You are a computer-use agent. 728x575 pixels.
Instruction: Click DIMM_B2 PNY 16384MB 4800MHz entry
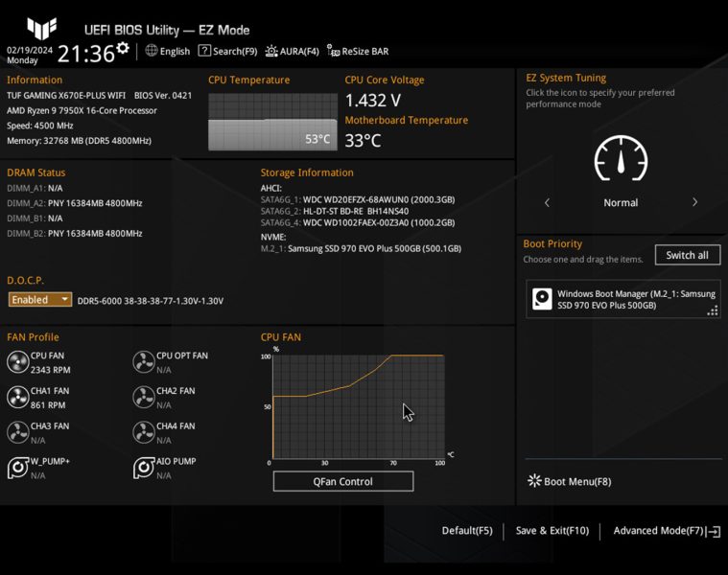[74, 233]
